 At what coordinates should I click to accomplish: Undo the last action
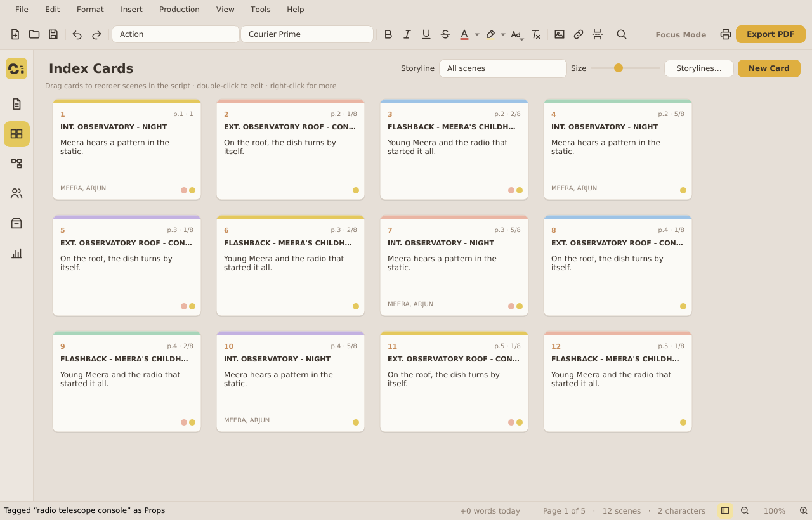pos(77,34)
